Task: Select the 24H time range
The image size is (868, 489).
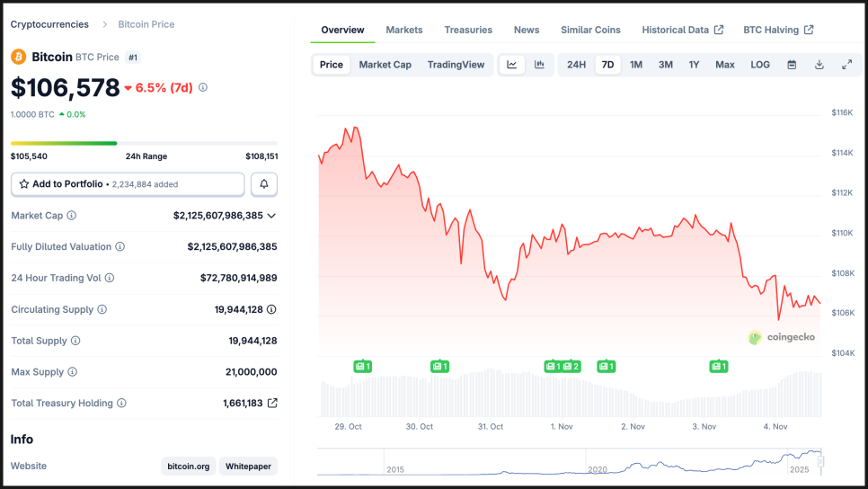Action: click(576, 65)
